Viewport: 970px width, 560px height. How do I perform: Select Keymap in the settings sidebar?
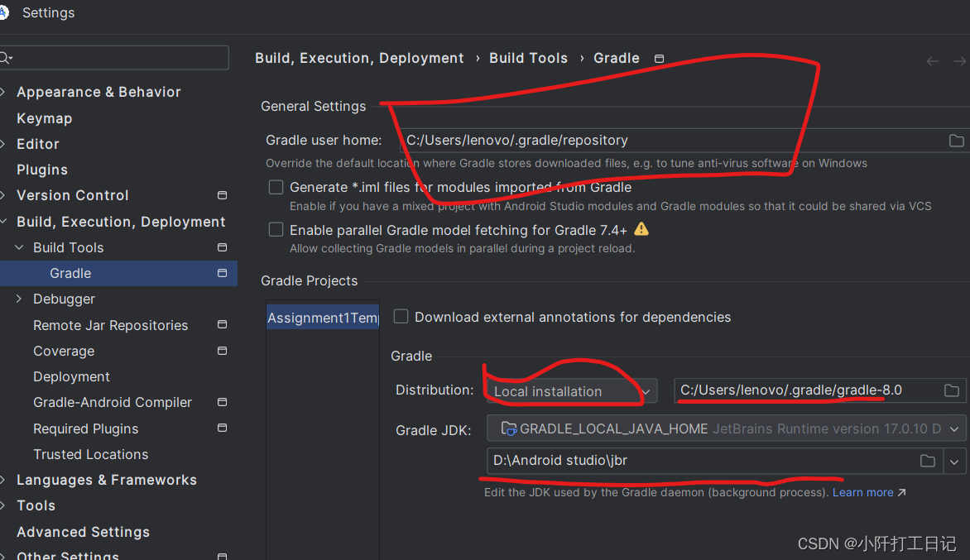(x=44, y=118)
